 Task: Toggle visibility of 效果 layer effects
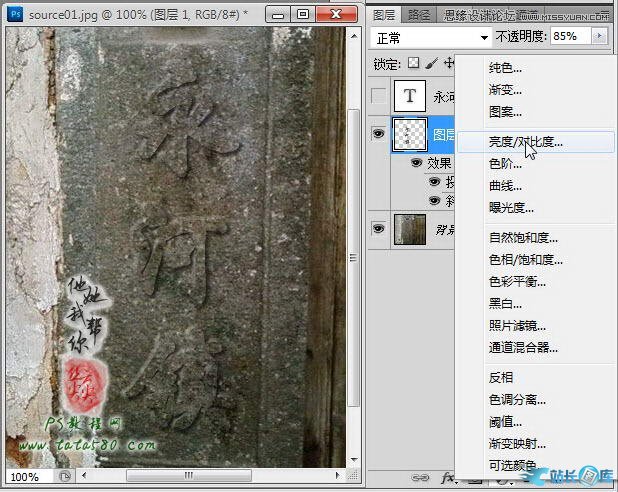pos(417,162)
